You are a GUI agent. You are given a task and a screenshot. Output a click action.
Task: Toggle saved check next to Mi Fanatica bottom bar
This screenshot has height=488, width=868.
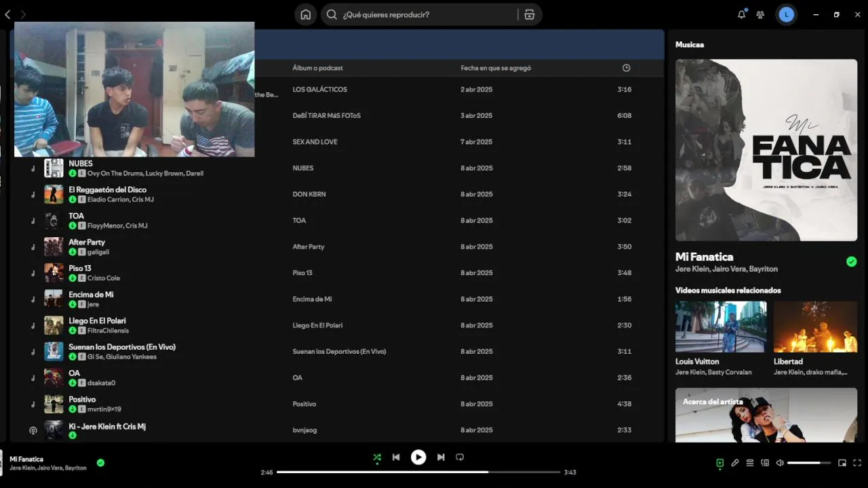(x=100, y=463)
